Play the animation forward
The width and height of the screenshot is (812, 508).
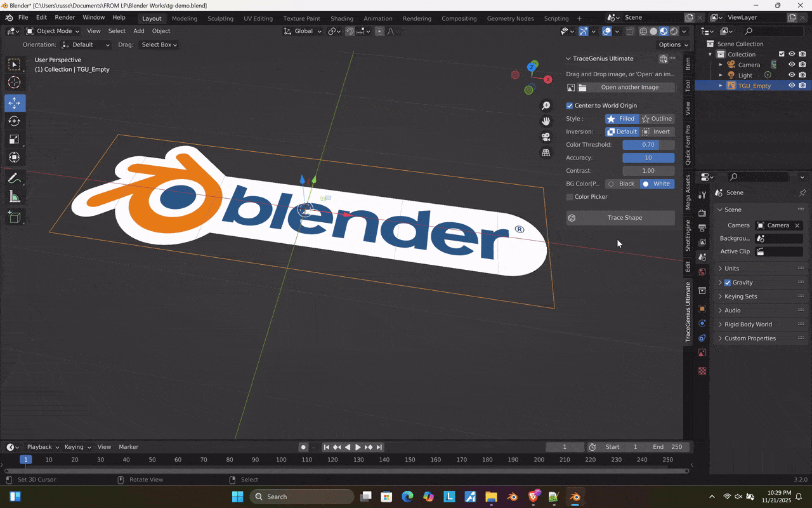pyautogui.click(x=358, y=447)
